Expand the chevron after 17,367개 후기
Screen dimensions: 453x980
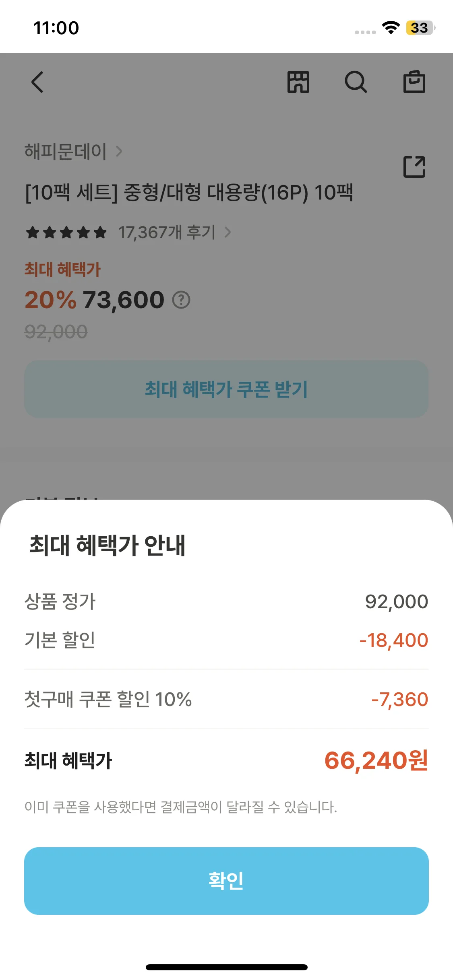pos(228,233)
